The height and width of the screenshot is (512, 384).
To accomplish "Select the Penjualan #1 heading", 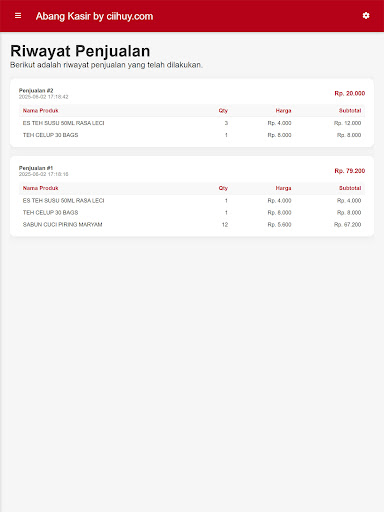I will [36, 168].
